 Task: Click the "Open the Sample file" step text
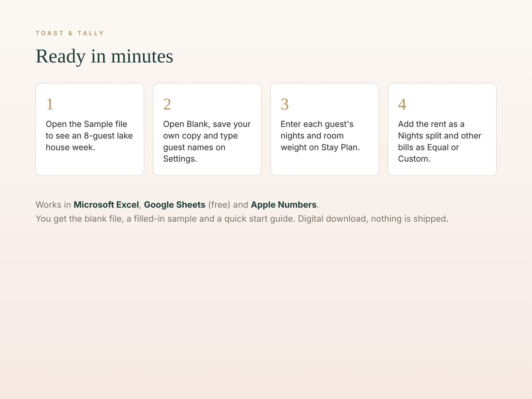pyautogui.click(x=89, y=136)
